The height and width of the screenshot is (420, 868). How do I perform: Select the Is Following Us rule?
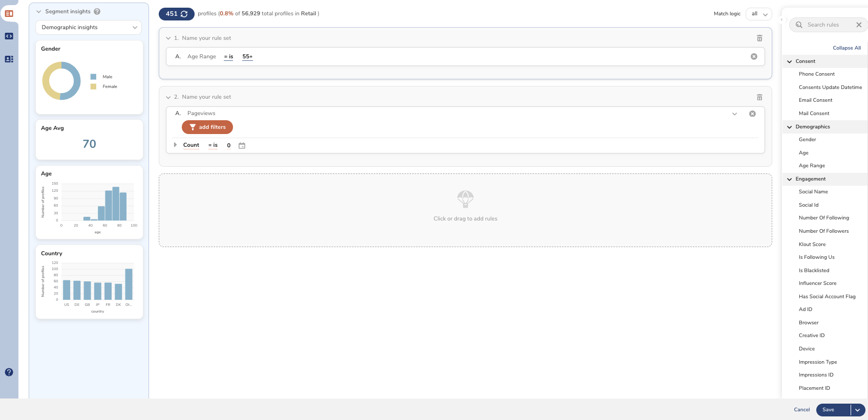[817, 257]
